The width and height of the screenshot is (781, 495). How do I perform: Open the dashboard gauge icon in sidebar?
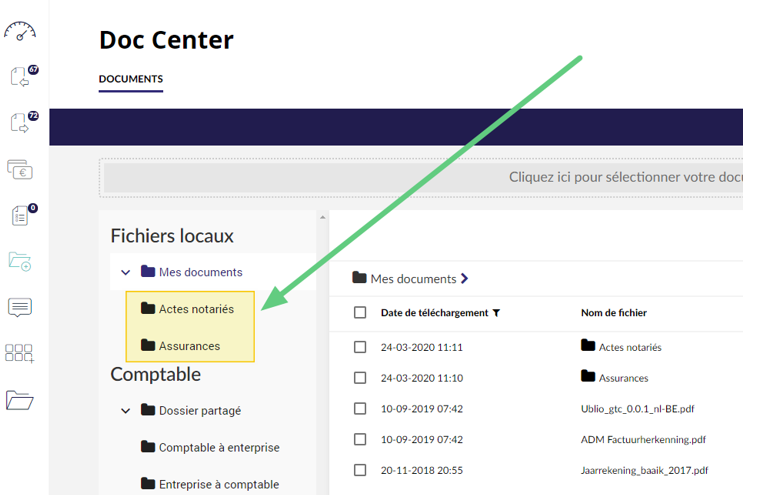pyautogui.click(x=20, y=31)
